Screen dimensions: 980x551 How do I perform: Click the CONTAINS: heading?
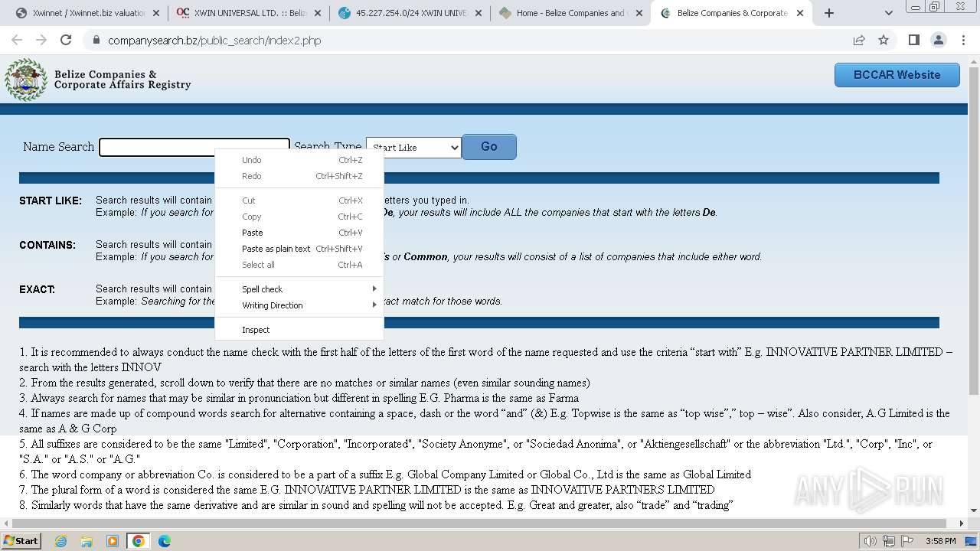point(47,245)
